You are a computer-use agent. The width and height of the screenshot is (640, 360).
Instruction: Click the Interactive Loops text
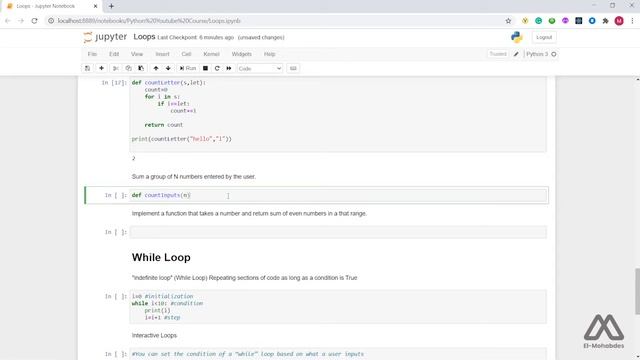point(154,336)
